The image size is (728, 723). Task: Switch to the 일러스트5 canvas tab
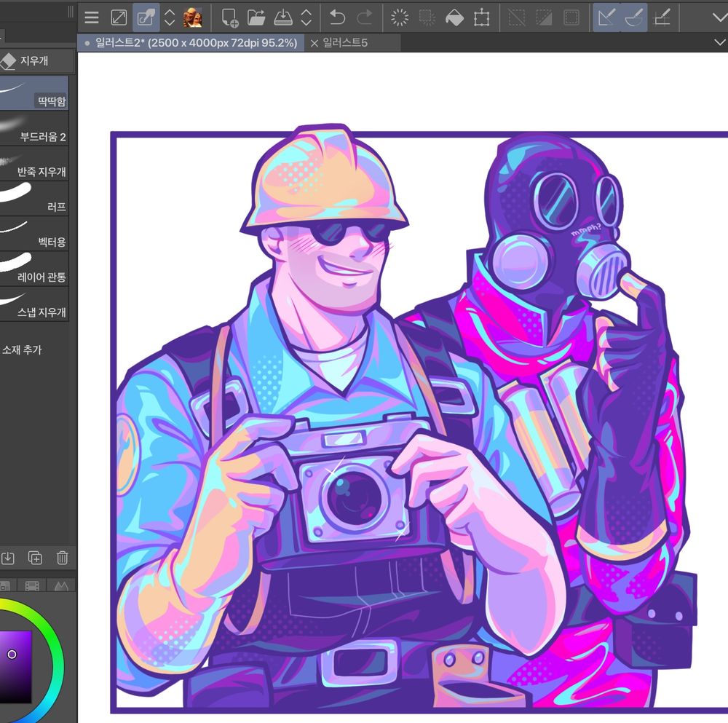[345, 43]
